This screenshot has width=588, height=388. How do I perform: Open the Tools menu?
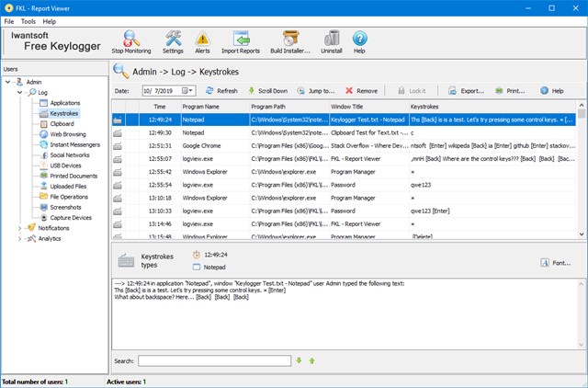coord(28,21)
